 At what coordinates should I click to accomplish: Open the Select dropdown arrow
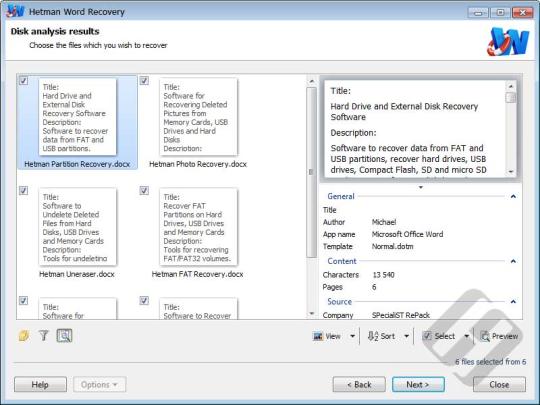[467, 336]
